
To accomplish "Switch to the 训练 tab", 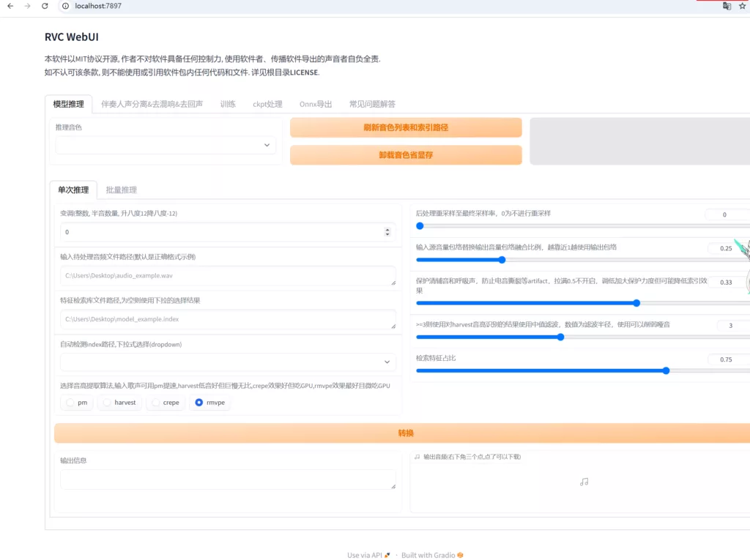I will click(x=228, y=104).
